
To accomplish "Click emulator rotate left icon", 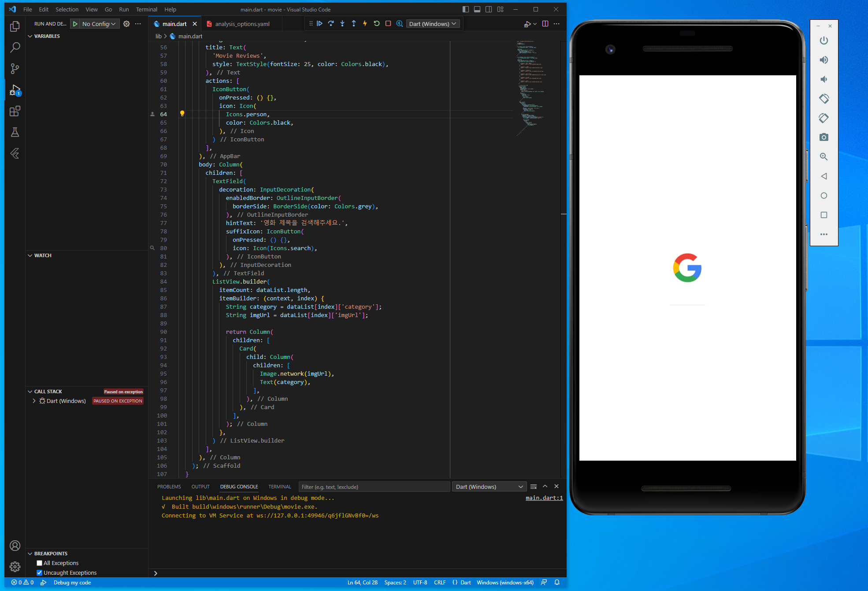I will (824, 99).
